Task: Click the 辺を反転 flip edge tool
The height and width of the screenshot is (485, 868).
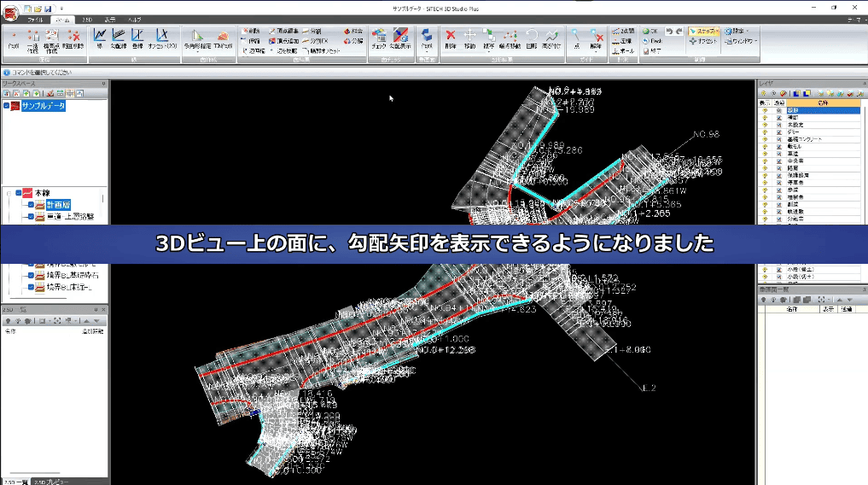Action: tap(284, 51)
